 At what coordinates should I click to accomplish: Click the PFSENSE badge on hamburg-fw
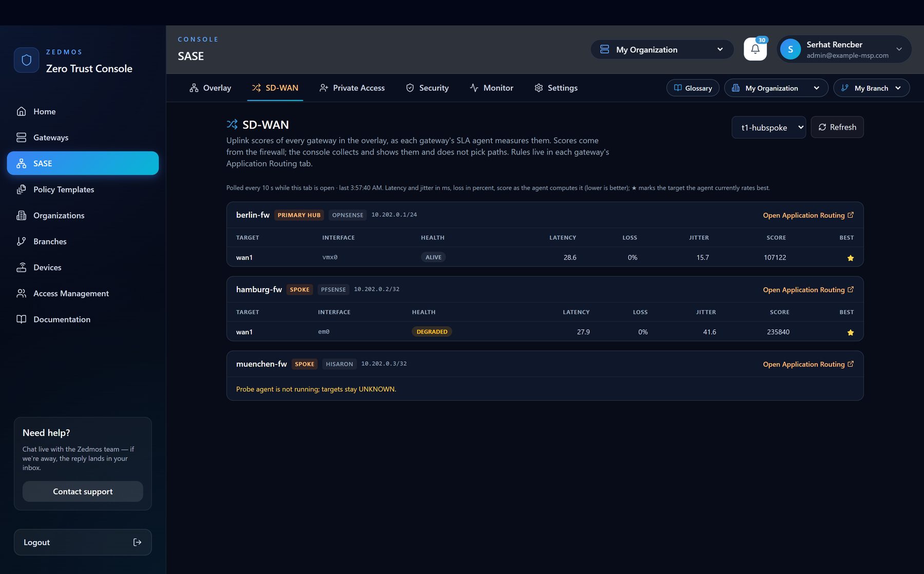(x=333, y=290)
